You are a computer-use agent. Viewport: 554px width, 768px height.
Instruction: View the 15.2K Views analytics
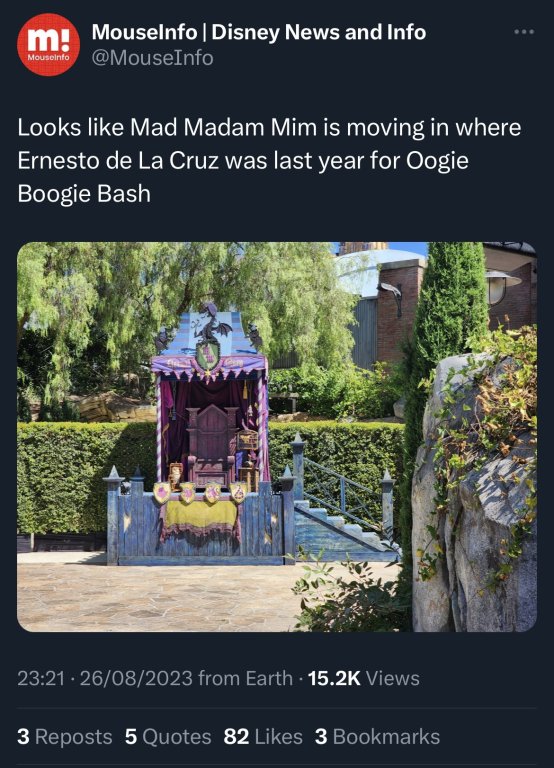(363, 678)
